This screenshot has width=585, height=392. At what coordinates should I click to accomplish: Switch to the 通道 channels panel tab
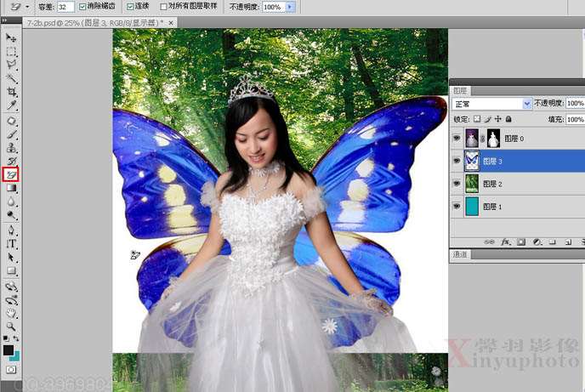coord(460,254)
